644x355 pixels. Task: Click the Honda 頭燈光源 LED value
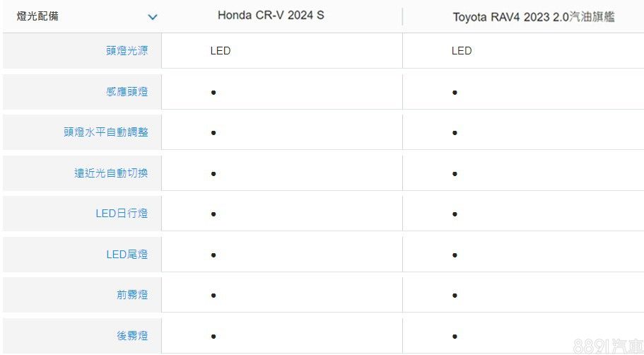(221, 51)
